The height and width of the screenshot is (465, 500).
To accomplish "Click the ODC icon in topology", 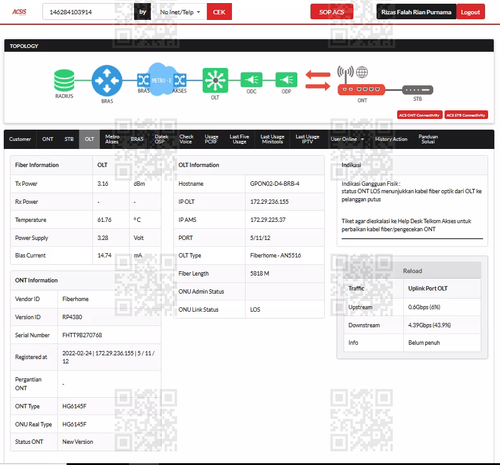I will coord(251,80).
